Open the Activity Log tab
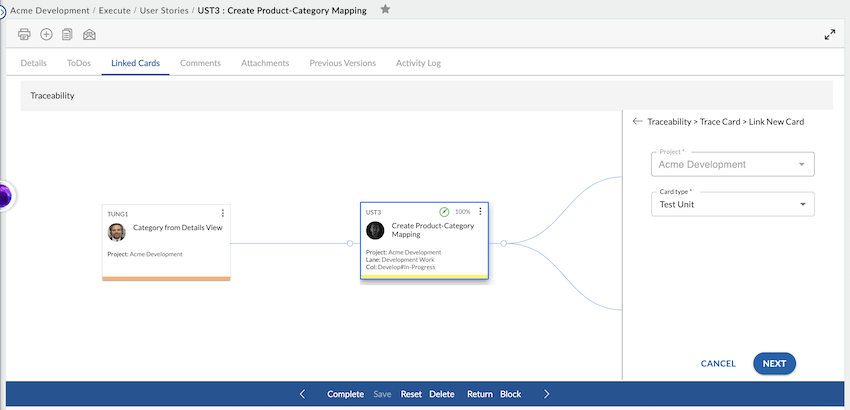Screen dimensions: 850x410 pos(418,63)
